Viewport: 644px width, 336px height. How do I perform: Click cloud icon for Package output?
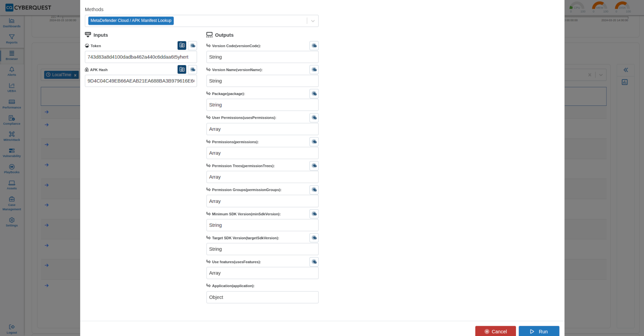[x=314, y=94]
